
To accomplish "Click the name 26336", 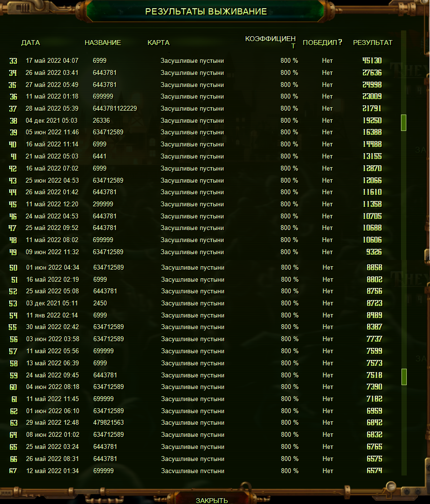I will (x=101, y=120).
